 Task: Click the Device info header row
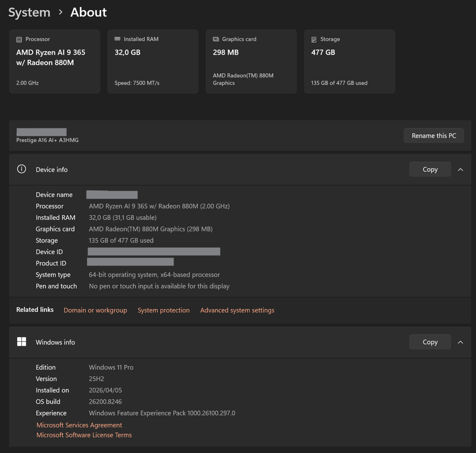tap(240, 169)
